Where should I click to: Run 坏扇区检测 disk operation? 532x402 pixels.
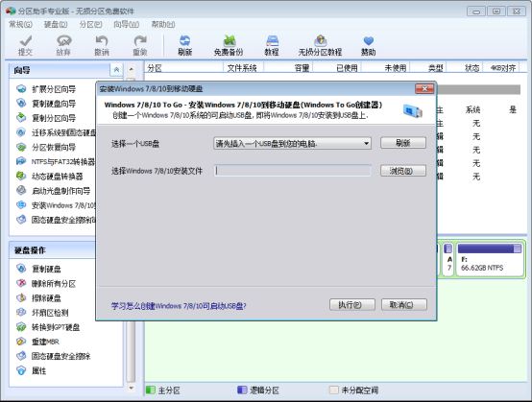pyautogui.click(x=50, y=313)
